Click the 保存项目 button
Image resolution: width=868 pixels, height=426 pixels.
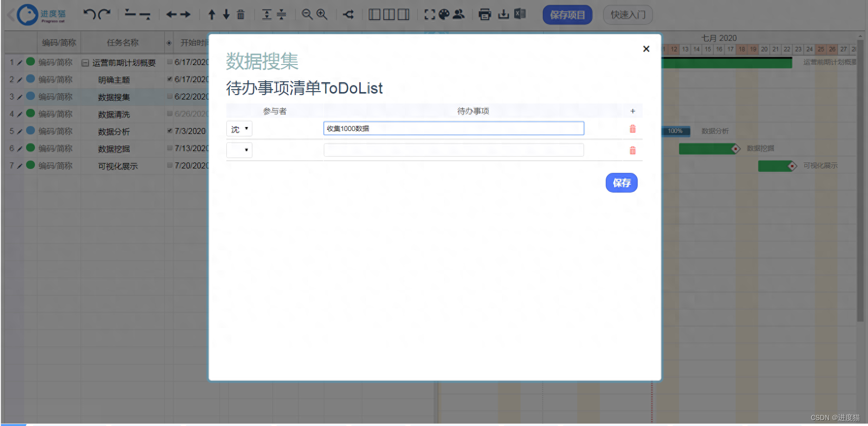pos(567,15)
